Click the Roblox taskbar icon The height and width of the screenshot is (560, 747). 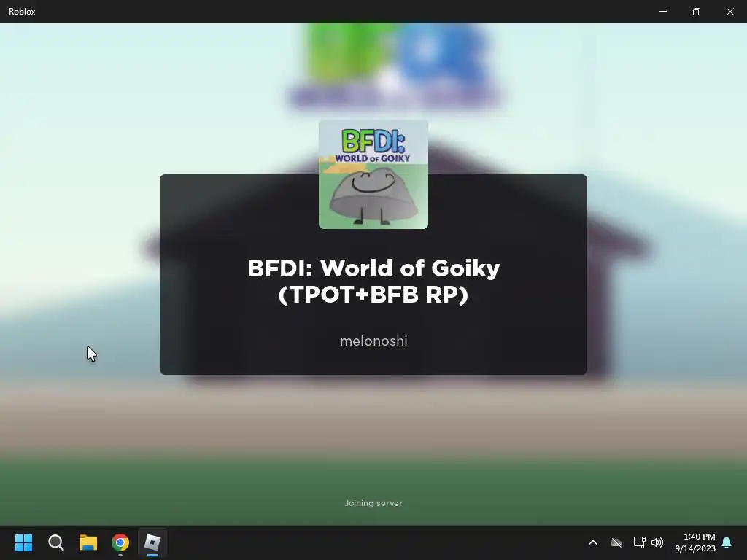click(x=152, y=542)
